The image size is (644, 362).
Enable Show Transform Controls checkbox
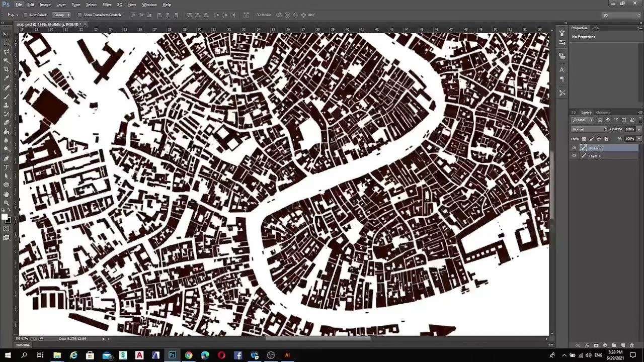click(x=79, y=15)
